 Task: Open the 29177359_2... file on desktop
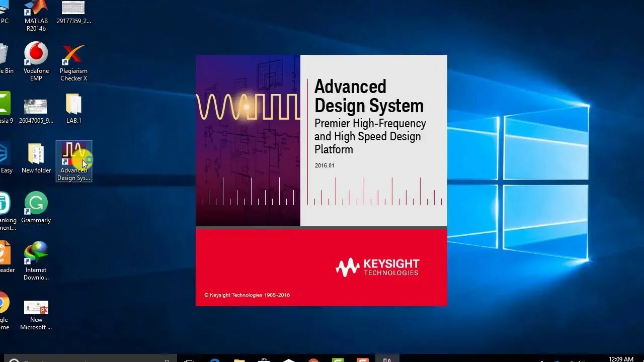pos(73,13)
